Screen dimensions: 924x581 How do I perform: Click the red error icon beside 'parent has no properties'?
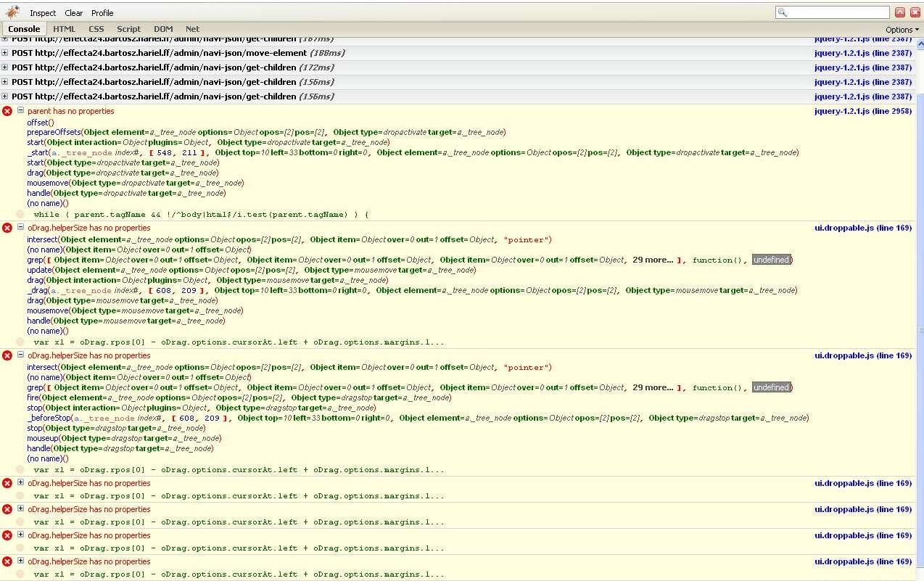tap(7, 111)
